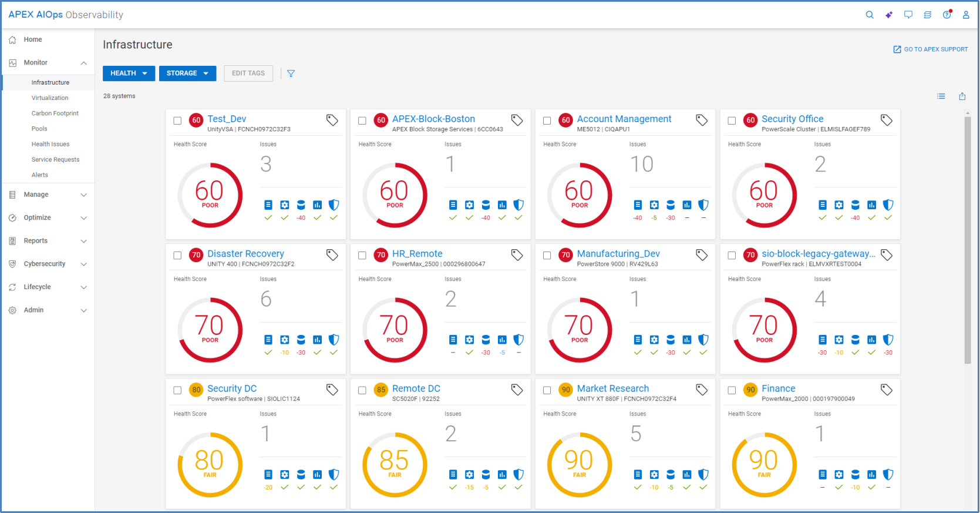Image resolution: width=980 pixels, height=513 pixels.
Task: Click Security Office data protection shield icon
Action: (888, 205)
